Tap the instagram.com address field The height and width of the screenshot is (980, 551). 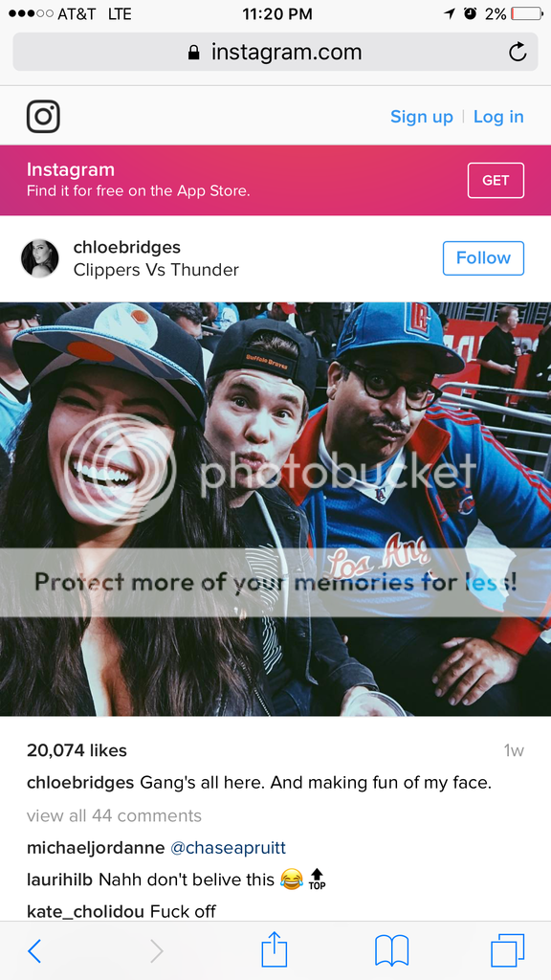click(x=275, y=52)
